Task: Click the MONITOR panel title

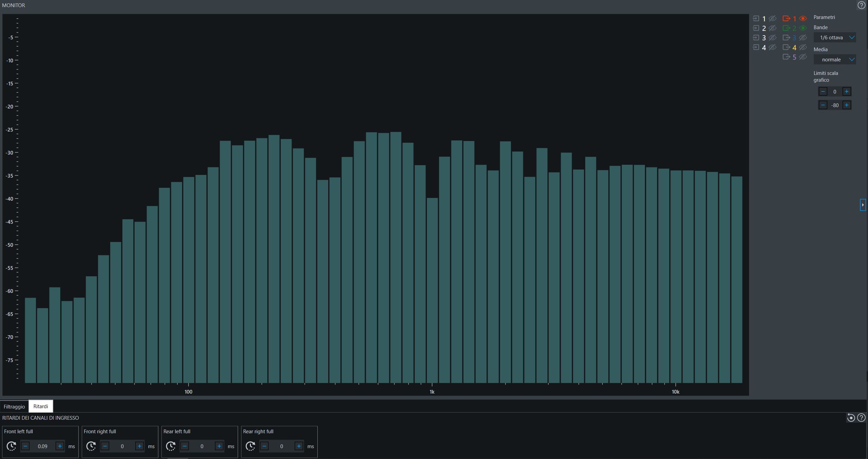Action: tap(14, 5)
